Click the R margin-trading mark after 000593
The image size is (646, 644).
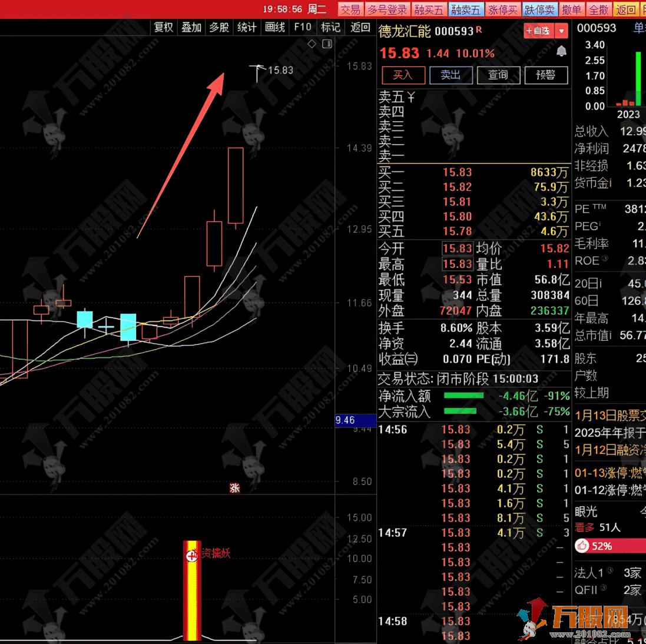[479, 29]
